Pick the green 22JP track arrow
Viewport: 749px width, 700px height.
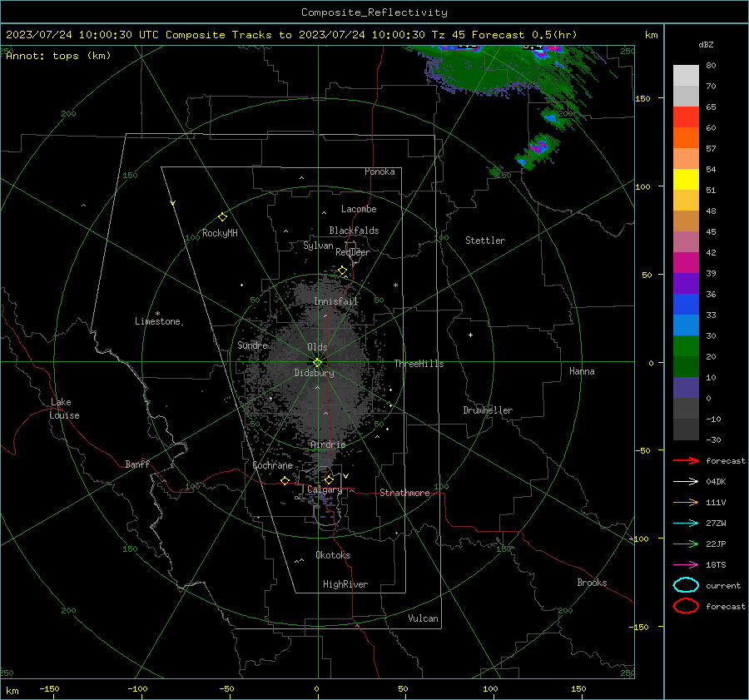(686, 544)
